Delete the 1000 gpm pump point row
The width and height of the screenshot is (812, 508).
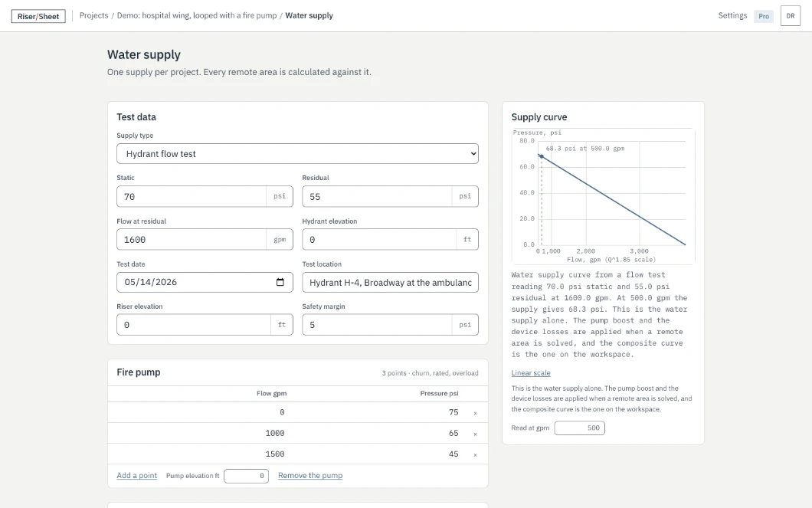475,434
